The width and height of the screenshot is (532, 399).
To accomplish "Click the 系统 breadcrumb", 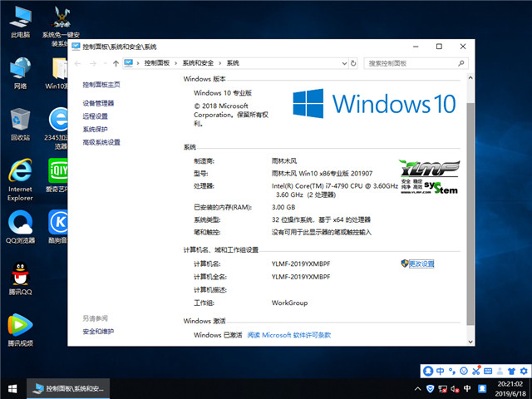I will [233, 63].
